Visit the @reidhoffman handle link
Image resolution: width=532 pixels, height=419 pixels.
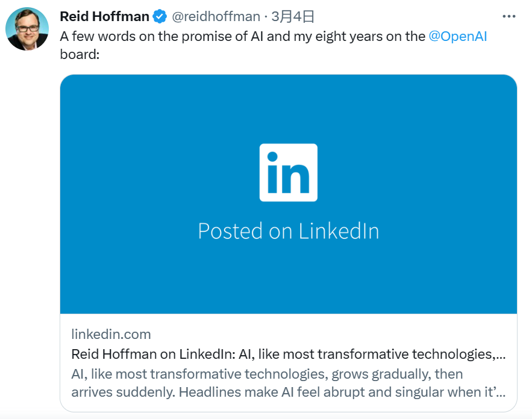pyautogui.click(x=216, y=16)
